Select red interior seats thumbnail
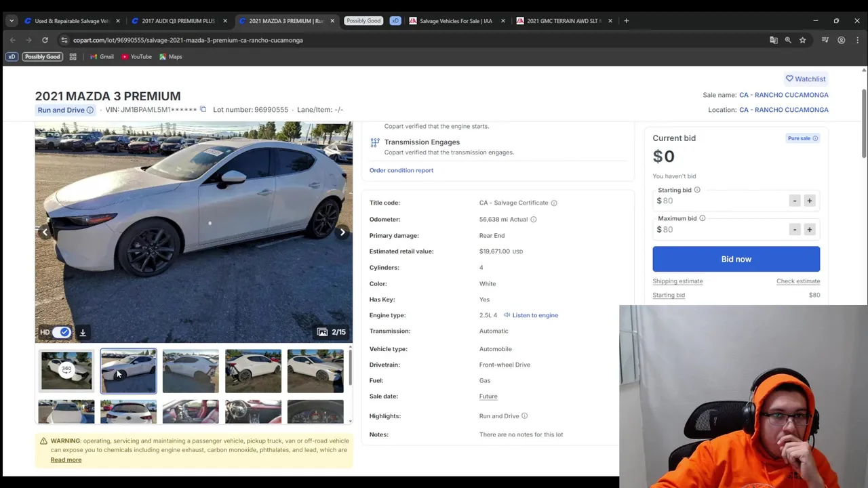Screen dimensions: 868x488 [x=191, y=412]
